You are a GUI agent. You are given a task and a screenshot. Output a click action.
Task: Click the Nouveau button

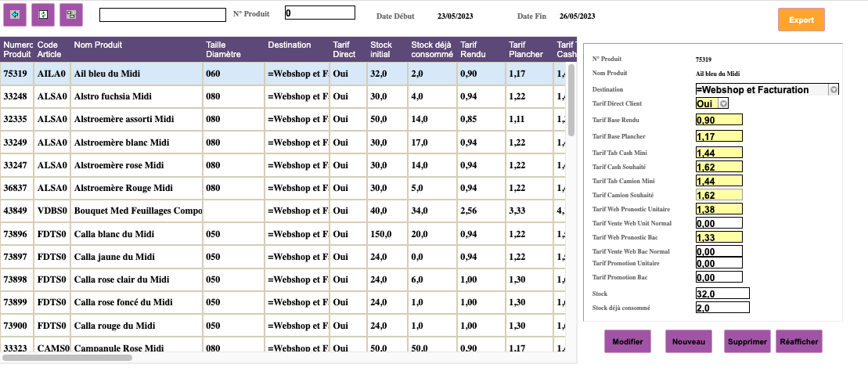coord(689,341)
